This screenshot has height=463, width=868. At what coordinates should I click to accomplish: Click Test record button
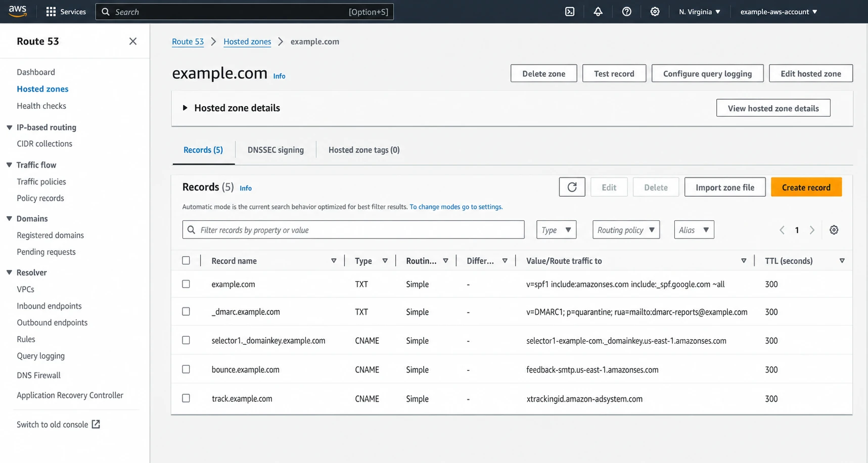pyautogui.click(x=614, y=73)
